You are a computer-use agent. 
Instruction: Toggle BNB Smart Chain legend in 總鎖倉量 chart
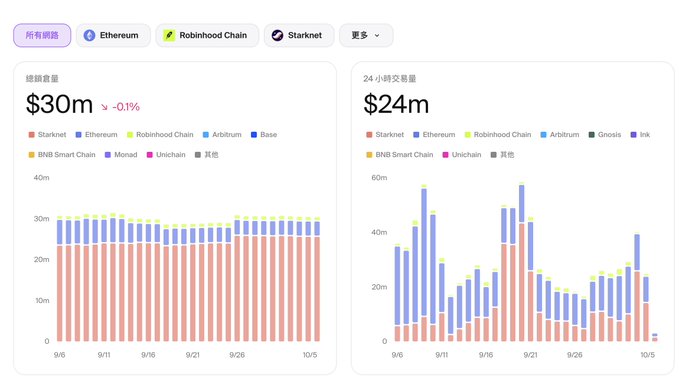tap(62, 155)
